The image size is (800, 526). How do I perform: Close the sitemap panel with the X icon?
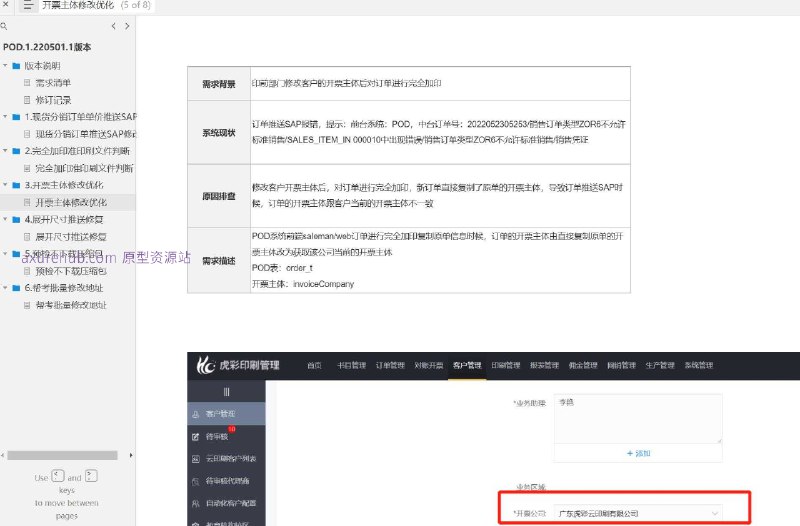pyautogui.click(x=5, y=4)
